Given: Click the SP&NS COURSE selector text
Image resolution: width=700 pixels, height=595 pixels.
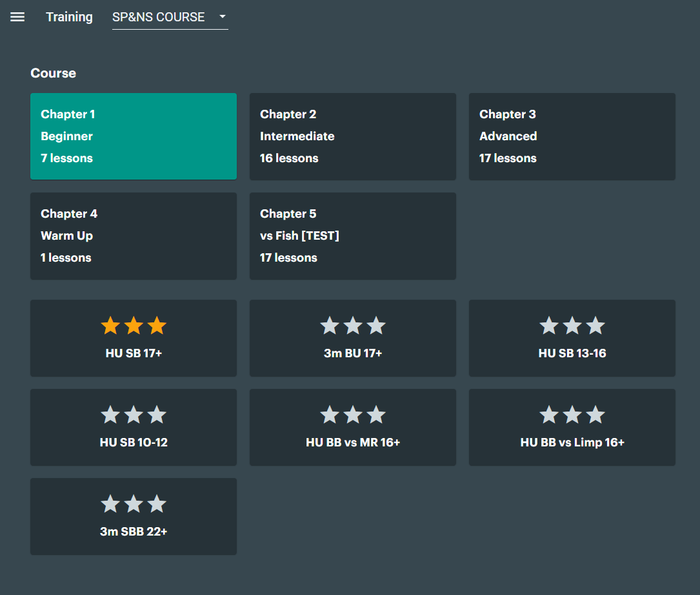Looking at the screenshot, I should [x=158, y=17].
